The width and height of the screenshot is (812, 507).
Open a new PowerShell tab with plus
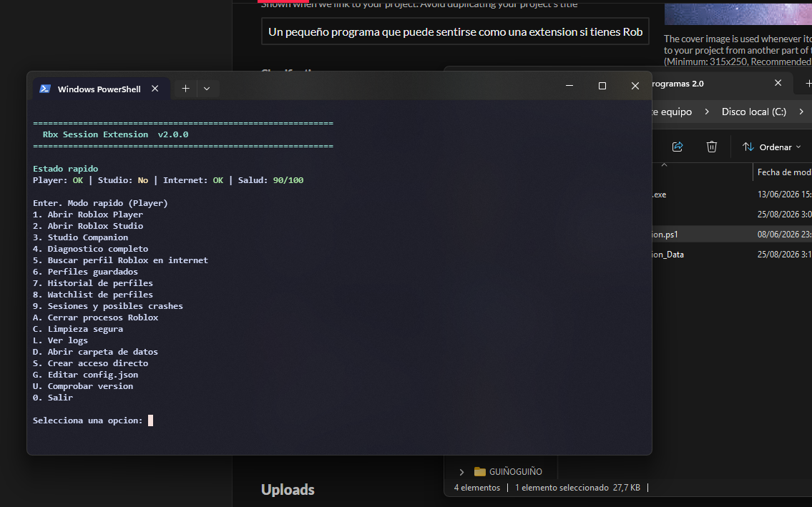(185, 89)
